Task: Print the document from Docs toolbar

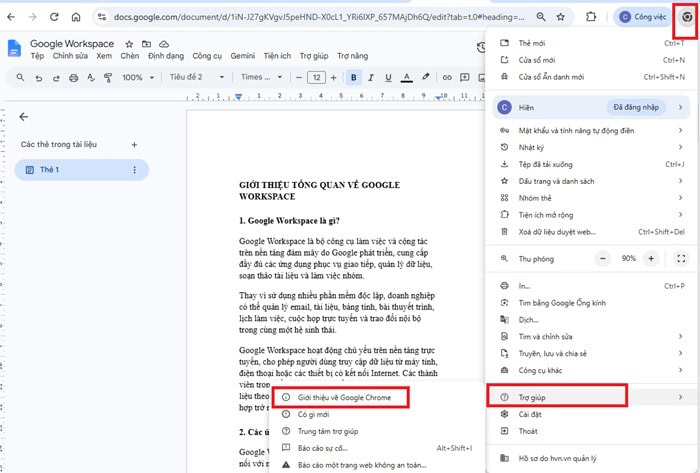Action: coord(74,78)
